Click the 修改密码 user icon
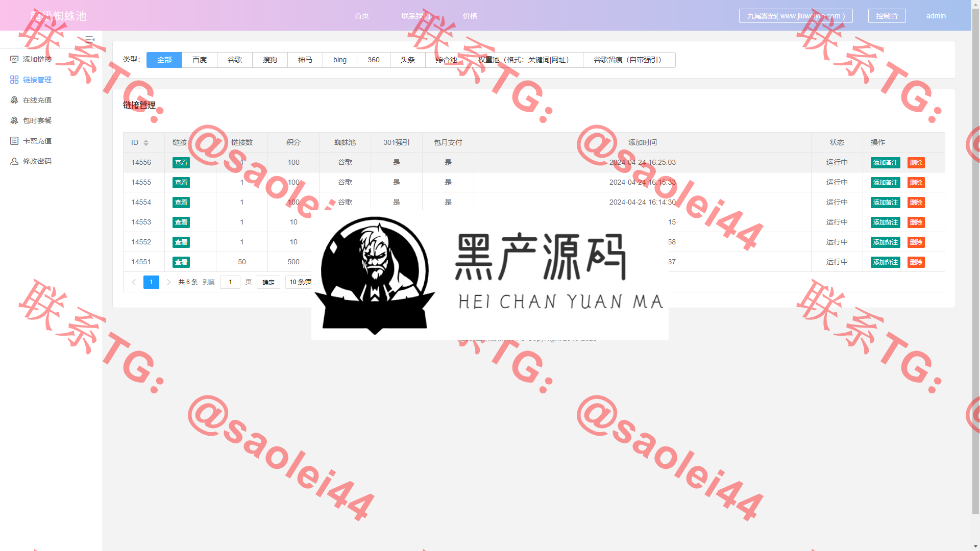The height and width of the screenshot is (551, 980). (x=14, y=161)
